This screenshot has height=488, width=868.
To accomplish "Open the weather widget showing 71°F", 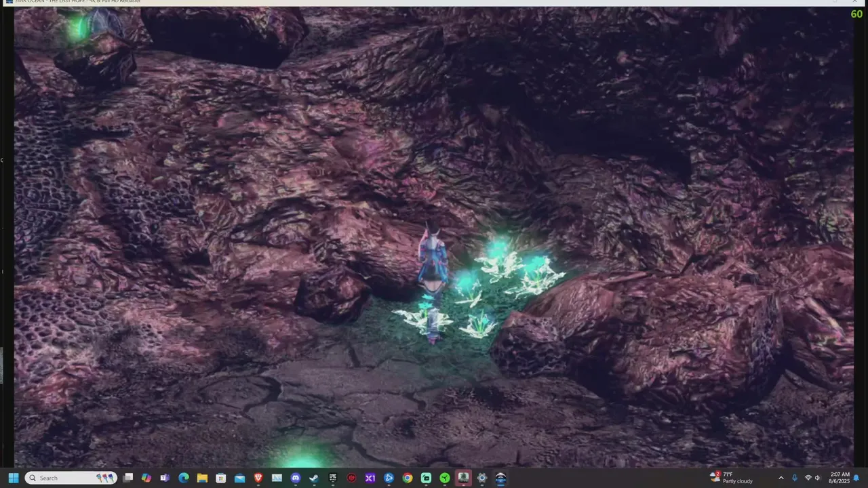I will click(731, 478).
